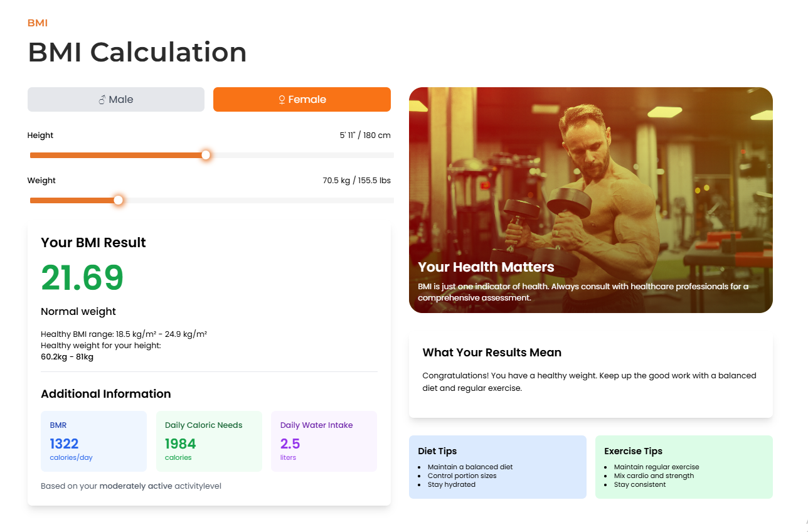
Task: Click the What Your Results Mean panel
Action: pos(590,375)
